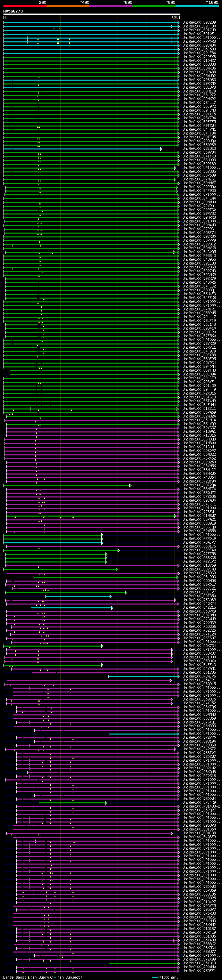Image resolution: width=222 pixels, height=980 pixels.
Task: Select hit label UniRef100_B4FVM1
Action: [x=199, y=129]
